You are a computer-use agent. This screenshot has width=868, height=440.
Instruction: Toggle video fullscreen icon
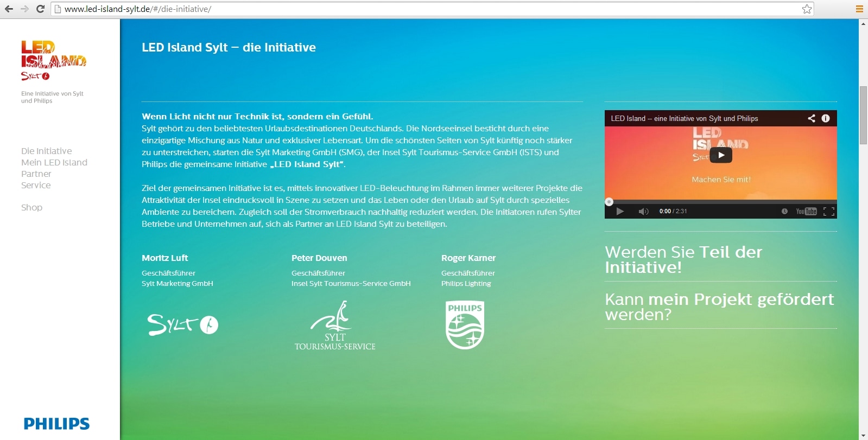[x=829, y=211]
